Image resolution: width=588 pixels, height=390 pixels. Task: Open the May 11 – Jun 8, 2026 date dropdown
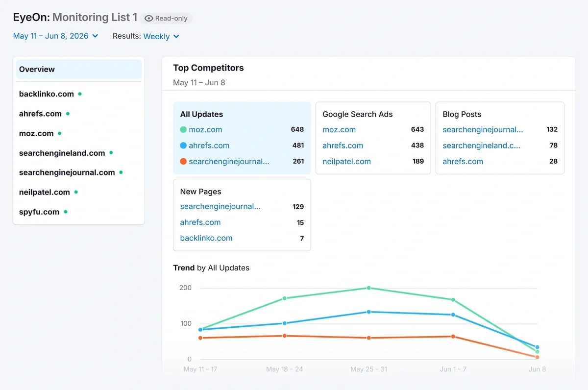[56, 36]
